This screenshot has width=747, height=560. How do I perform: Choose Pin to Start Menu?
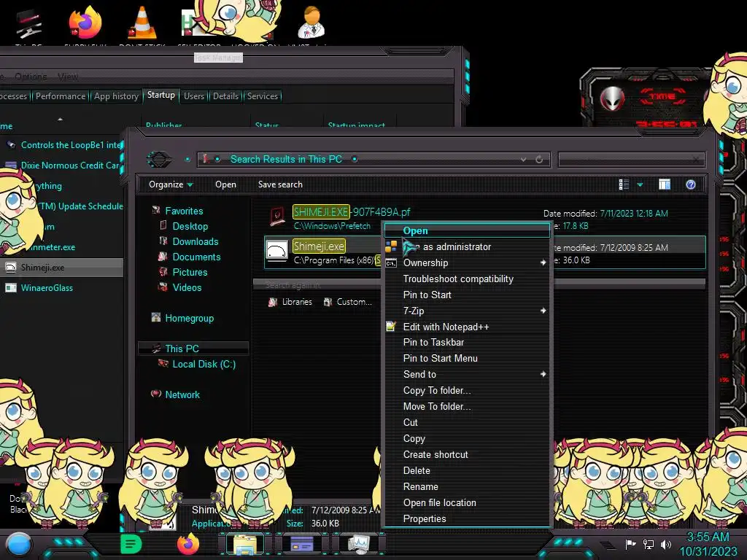pyautogui.click(x=467, y=358)
